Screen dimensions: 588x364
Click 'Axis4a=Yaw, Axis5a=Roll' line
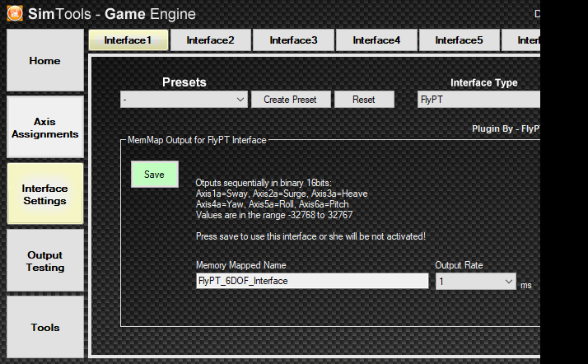click(x=273, y=204)
